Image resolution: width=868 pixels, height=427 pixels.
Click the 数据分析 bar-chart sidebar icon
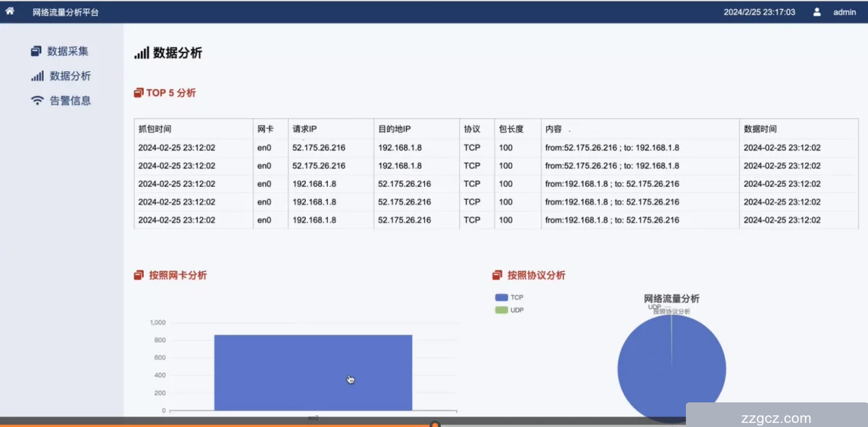[x=37, y=76]
